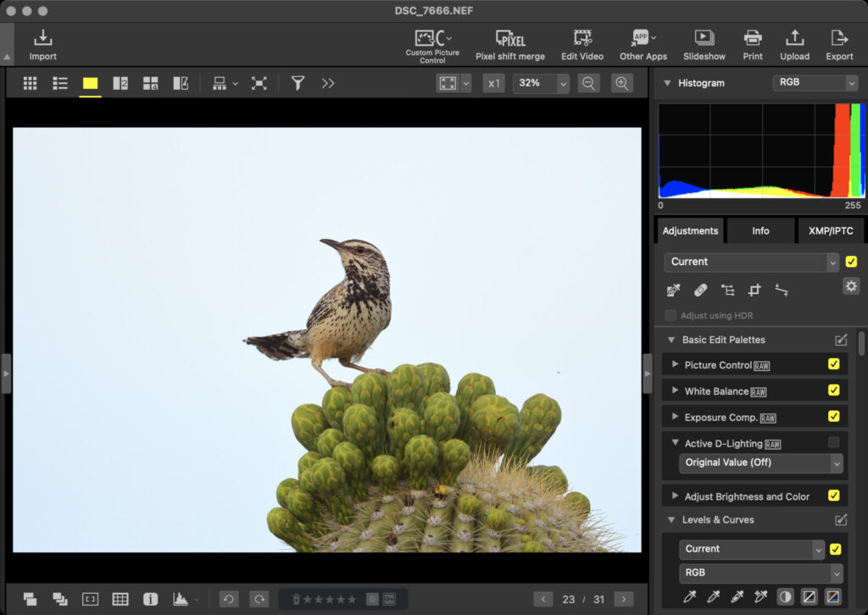
Task: Expand the Exposure Comp. section
Action: point(676,417)
